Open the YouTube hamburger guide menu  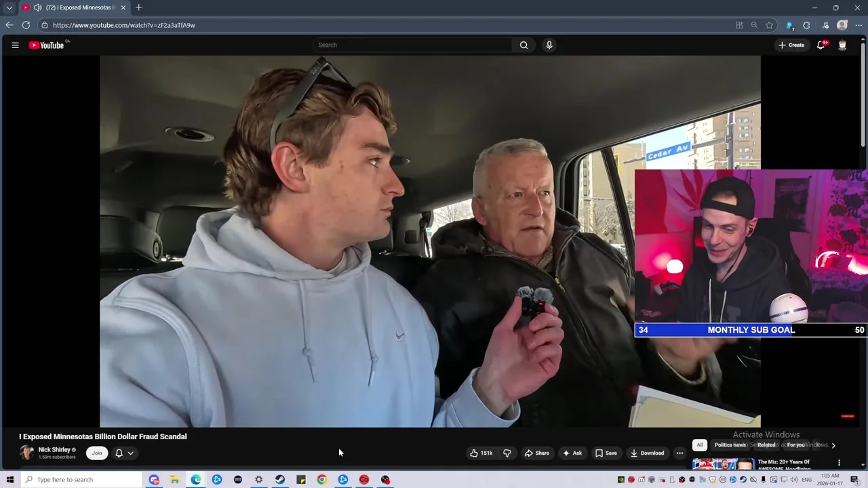[x=15, y=45]
